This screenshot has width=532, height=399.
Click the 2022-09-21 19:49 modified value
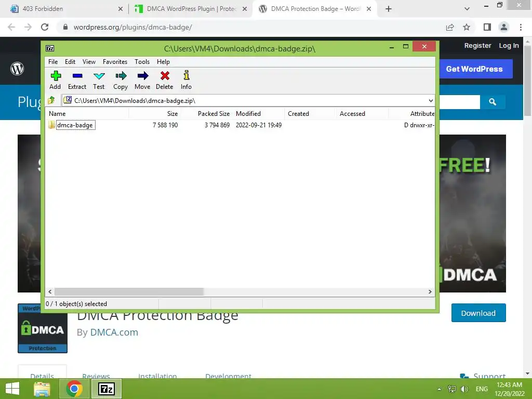click(x=259, y=125)
